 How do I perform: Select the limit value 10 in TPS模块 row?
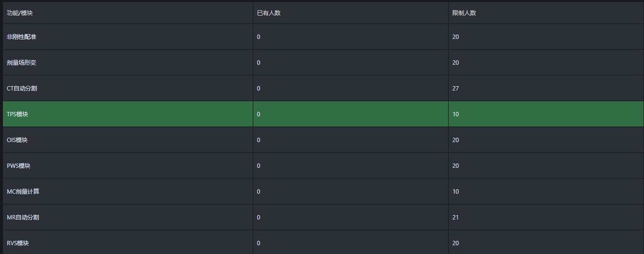coord(456,114)
